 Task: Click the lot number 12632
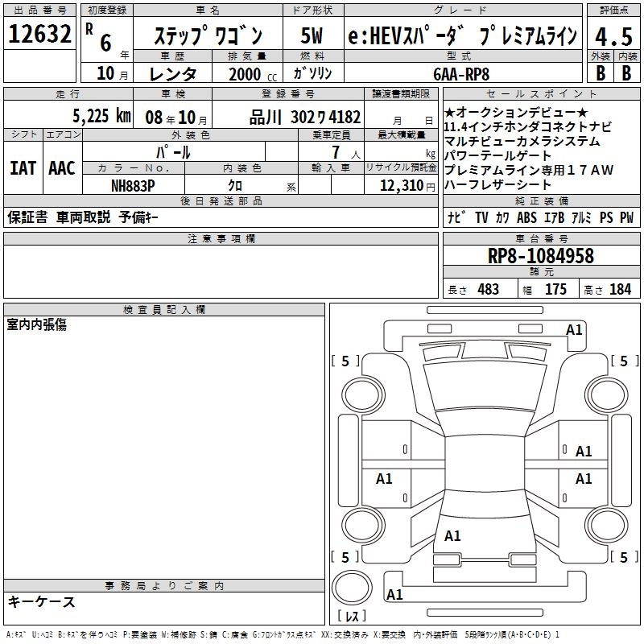tap(39, 34)
